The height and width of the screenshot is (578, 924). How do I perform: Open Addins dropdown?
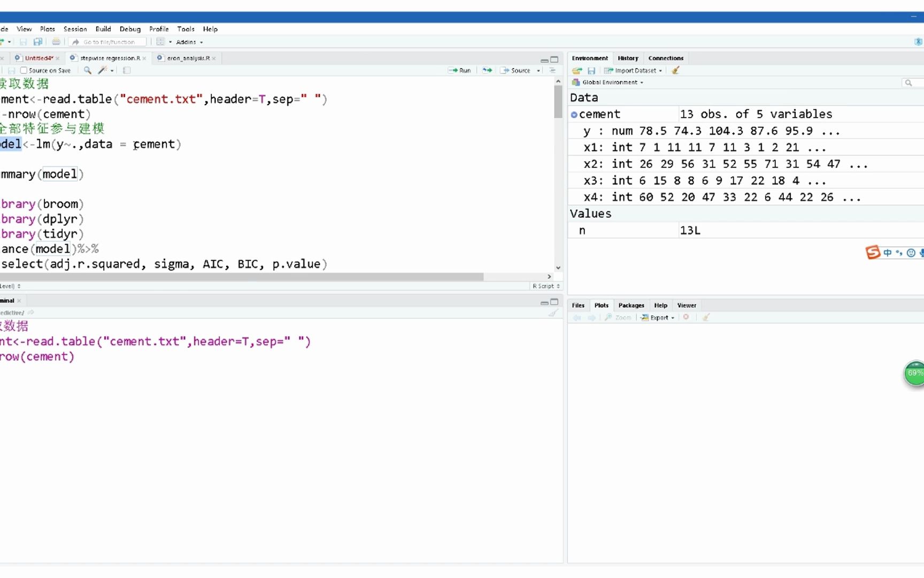(x=190, y=42)
